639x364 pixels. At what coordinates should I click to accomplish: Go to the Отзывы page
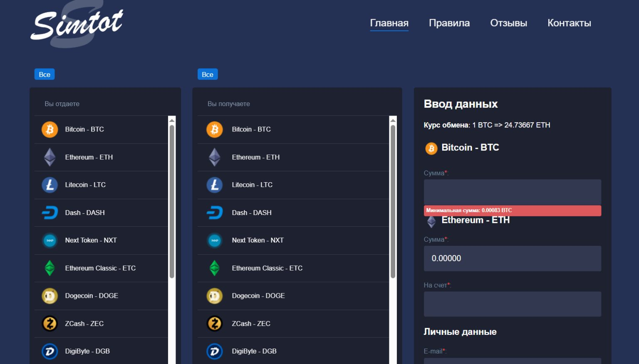(508, 23)
